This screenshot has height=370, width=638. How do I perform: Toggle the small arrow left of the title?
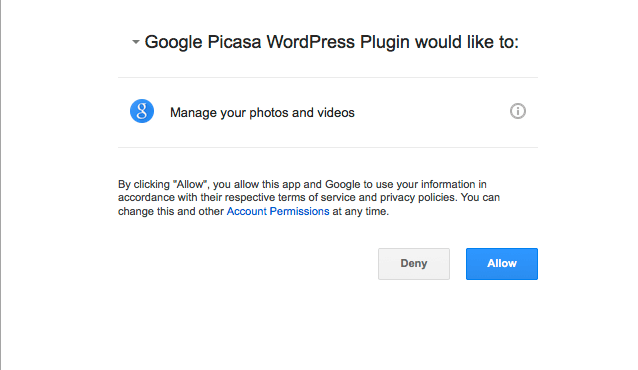pyautogui.click(x=135, y=42)
